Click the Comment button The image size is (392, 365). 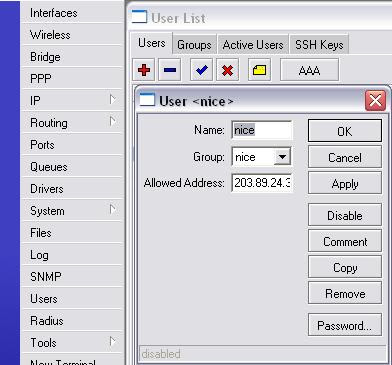coord(345,241)
